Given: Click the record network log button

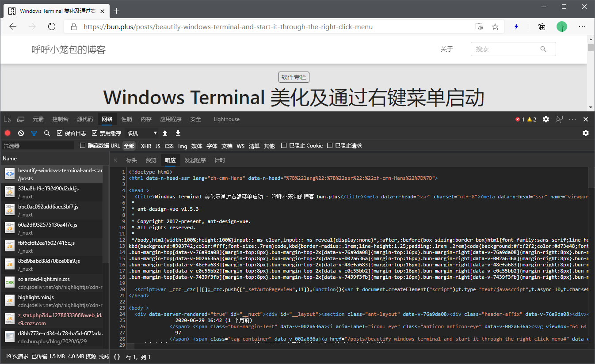Looking at the screenshot, I should pos(8,133).
